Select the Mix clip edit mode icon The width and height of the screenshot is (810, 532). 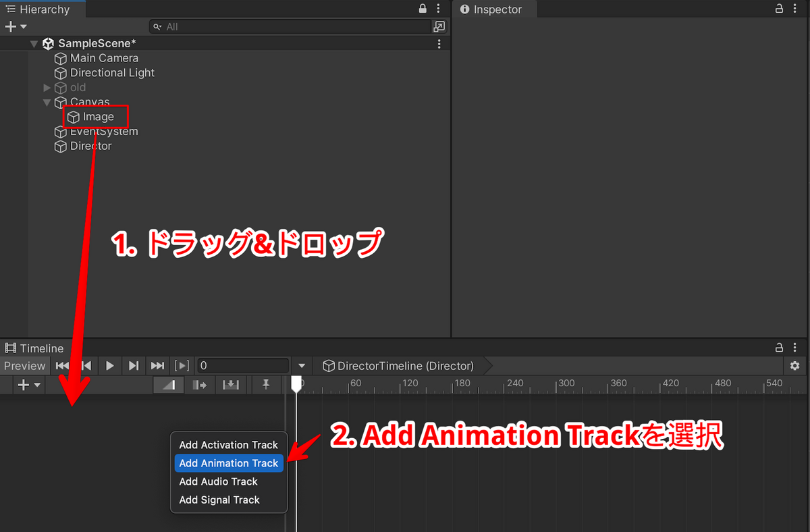[168, 384]
